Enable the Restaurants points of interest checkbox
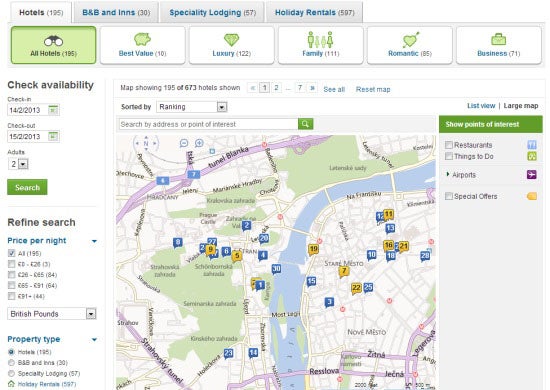Viewport: 550px width, 390px height. click(449, 144)
